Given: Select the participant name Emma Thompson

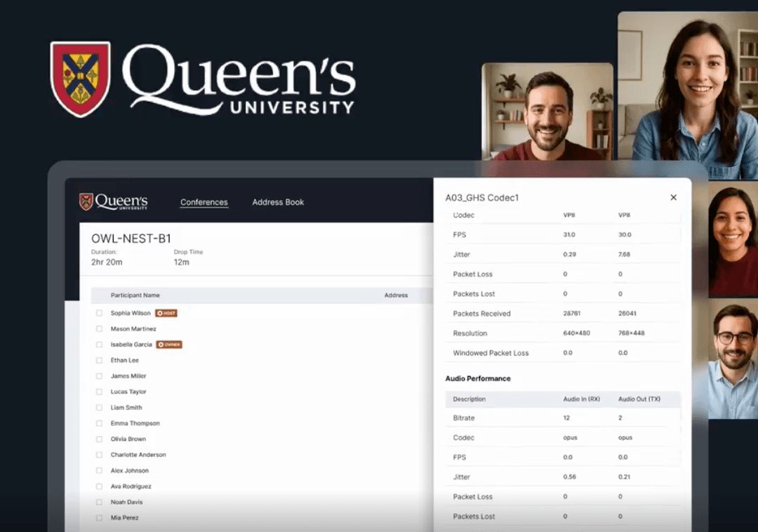Looking at the screenshot, I should [x=135, y=423].
